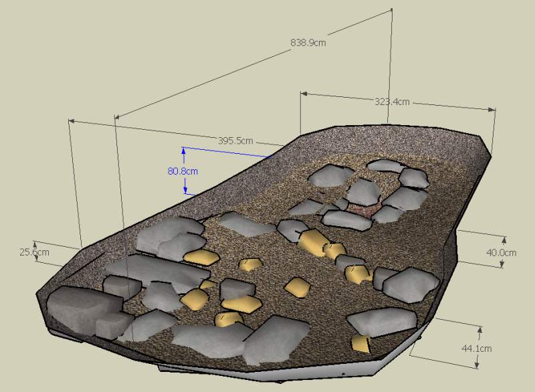Select the 395.5cm dimension label

(235, 140)
